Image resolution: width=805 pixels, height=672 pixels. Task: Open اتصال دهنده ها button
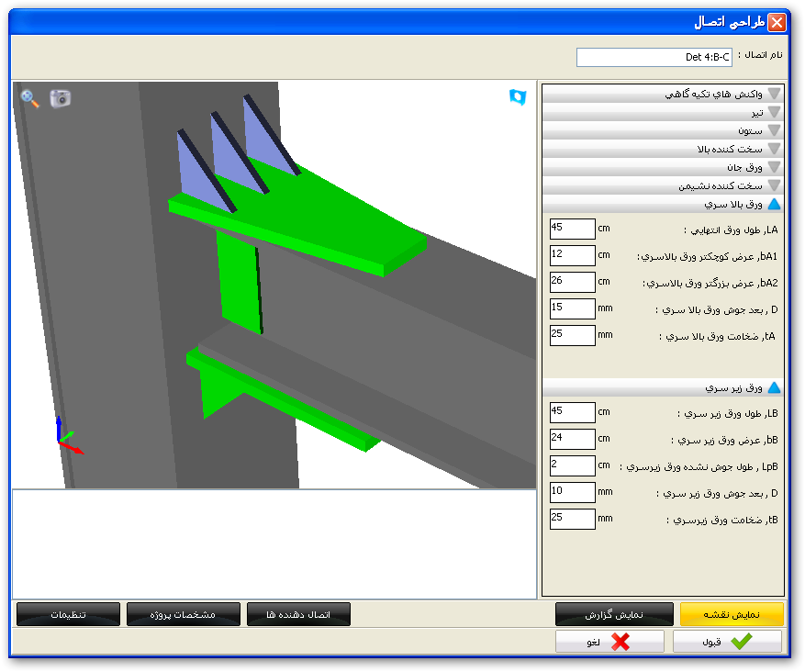[x=298, y=614]
